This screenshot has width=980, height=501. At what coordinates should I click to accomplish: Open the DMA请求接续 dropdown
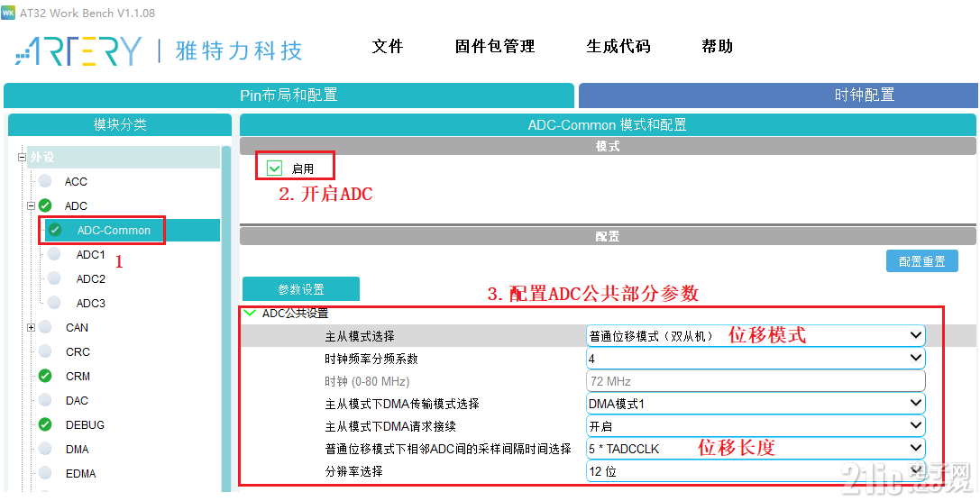pyautogui.click(x=756, y=426)
